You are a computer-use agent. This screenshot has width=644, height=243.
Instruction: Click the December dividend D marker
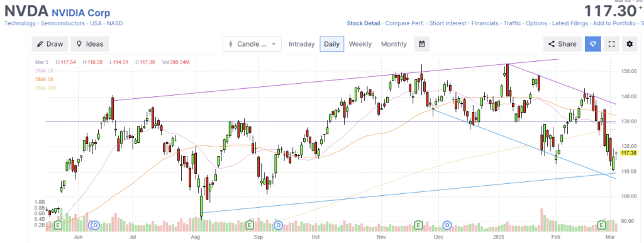click(447, 225)
